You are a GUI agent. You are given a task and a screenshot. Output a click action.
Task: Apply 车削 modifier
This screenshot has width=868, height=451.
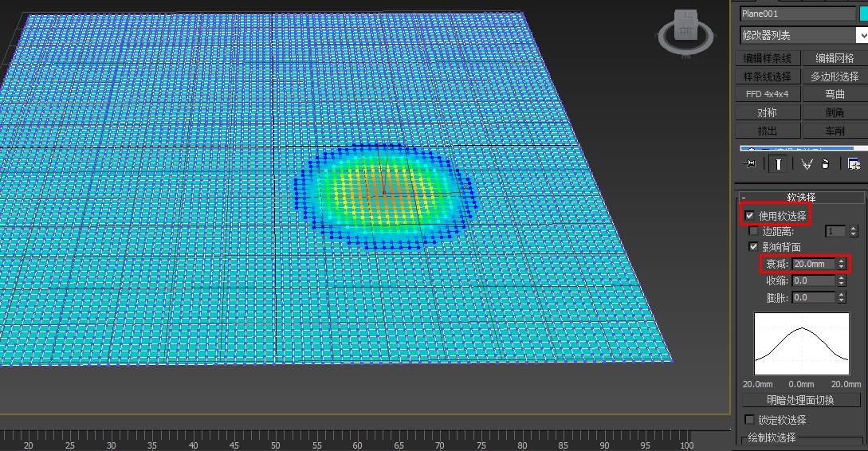[835, 131]
